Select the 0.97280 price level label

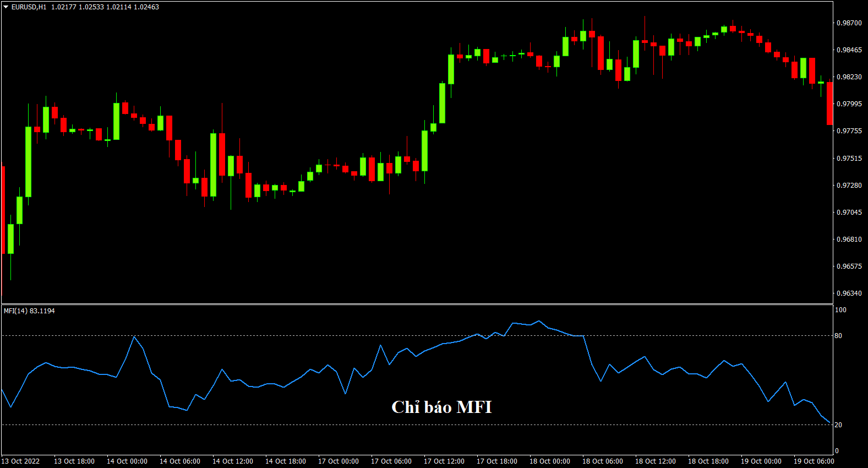point(849,186)
